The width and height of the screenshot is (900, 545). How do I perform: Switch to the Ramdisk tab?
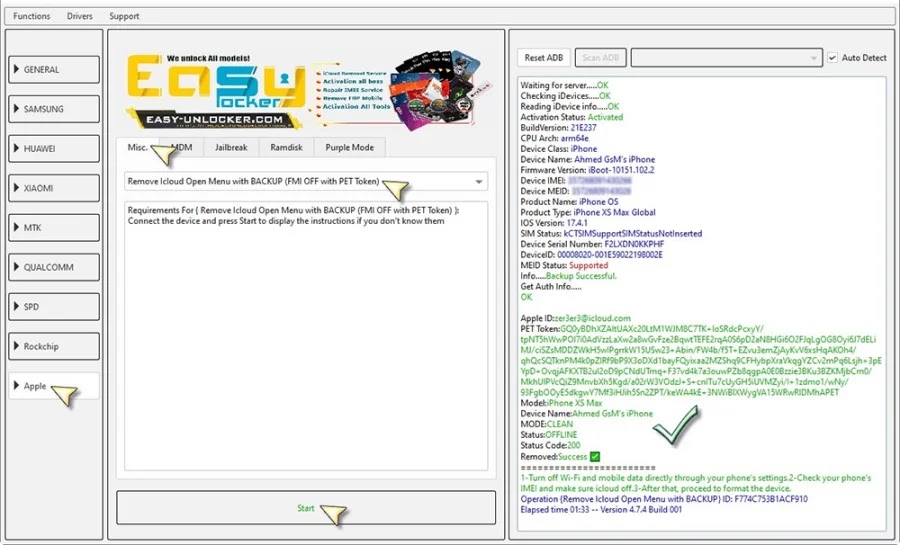click(286, 147)
